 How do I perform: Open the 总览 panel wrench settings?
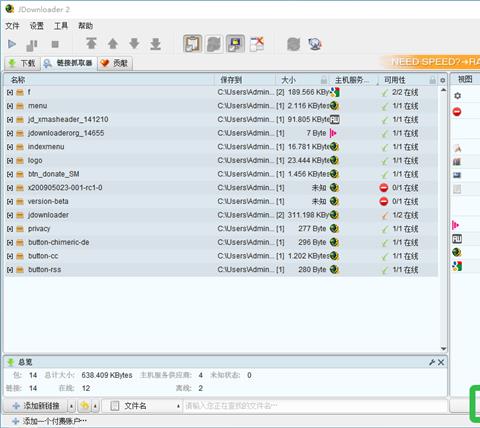pyautogui.click(x=432, y=362)
